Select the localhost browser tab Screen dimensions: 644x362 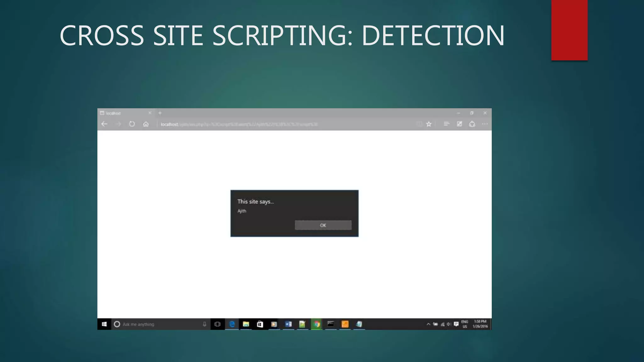click(x=126, y=113)
